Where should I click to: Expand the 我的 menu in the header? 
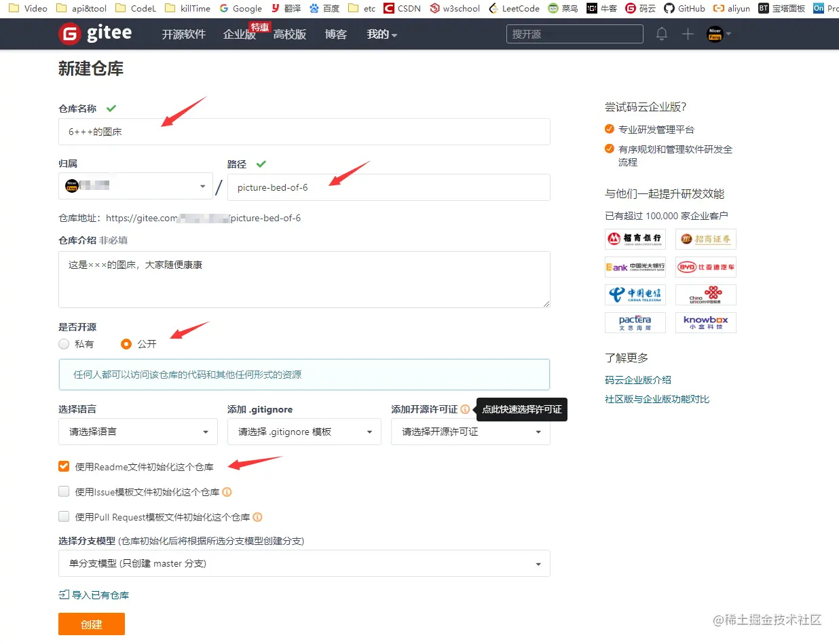[382, 35]
